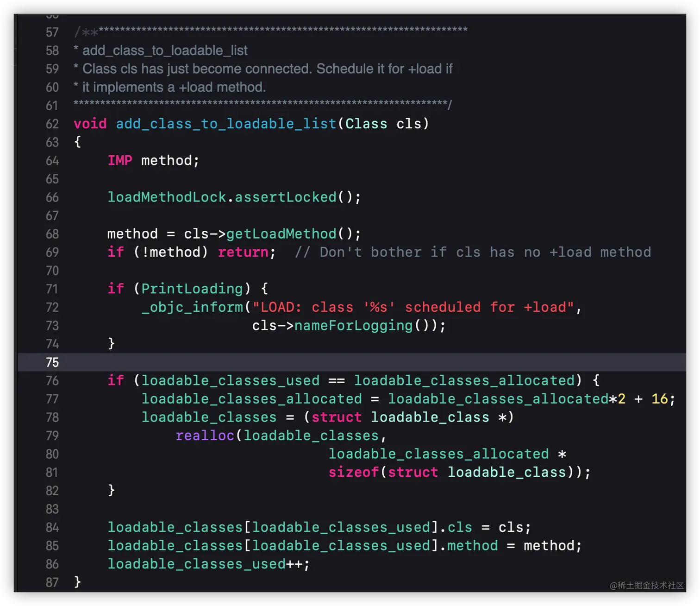Click the "IMP" type keyword
The height and width of the screenshot is (606, 700).
click(120, 160)
